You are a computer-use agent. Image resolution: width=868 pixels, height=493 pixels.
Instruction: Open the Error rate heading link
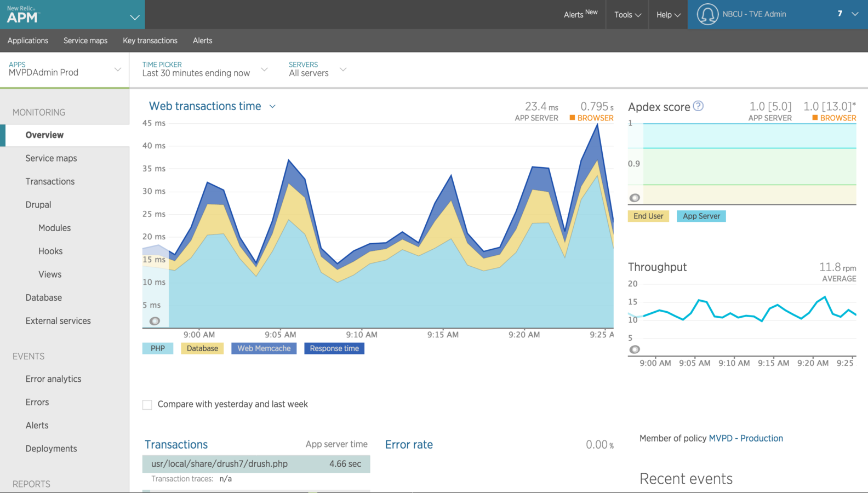pos(409,445)
